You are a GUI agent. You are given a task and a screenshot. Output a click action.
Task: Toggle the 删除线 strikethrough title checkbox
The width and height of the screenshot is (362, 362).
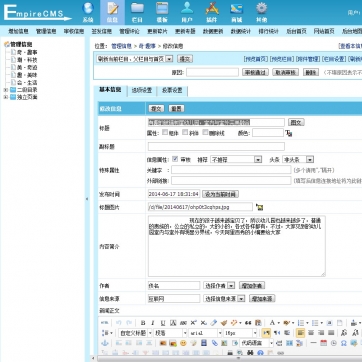[x=205, y=132]
